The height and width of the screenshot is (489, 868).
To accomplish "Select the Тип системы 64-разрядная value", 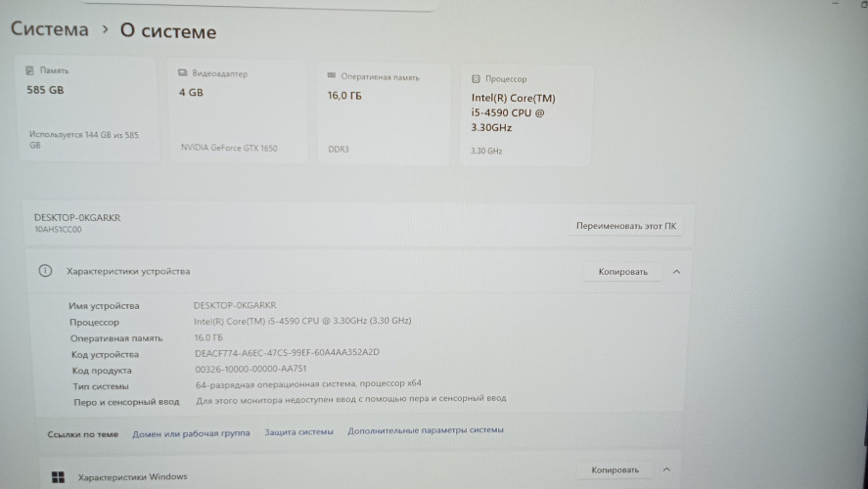I will (x=308, y=383).
